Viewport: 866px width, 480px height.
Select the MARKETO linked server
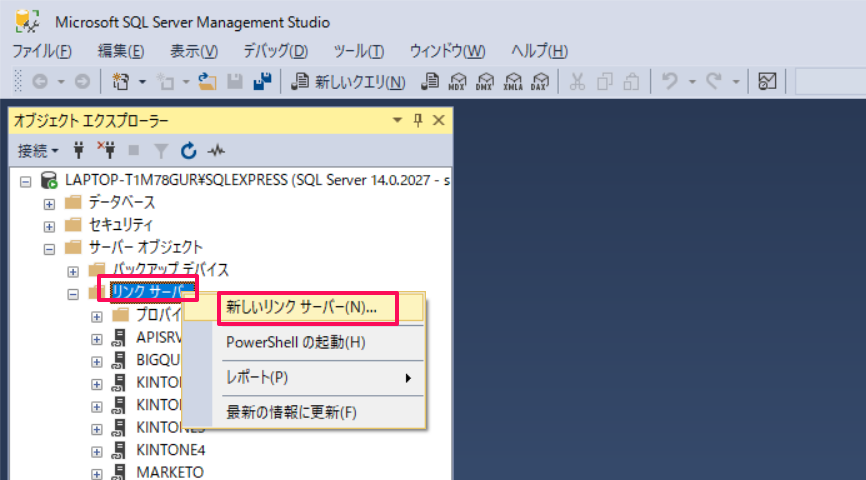[170, 472]
